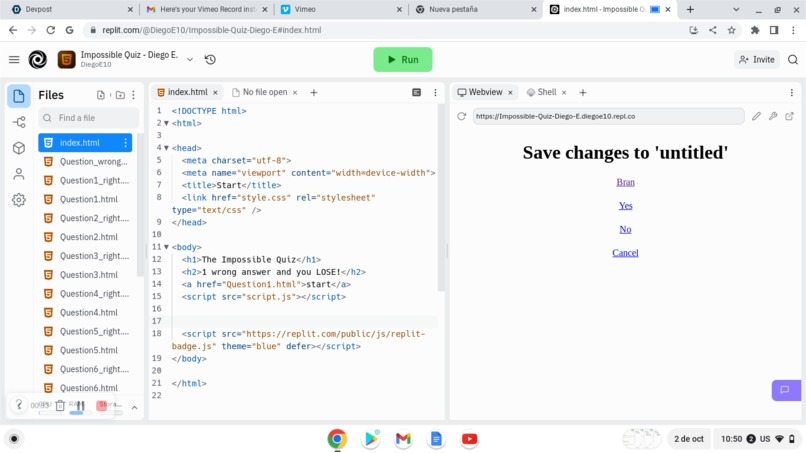The height and width of the screenshot is (453, 806).
Task: Open the Replit search magnifier
Action: [x=793, y=60]
